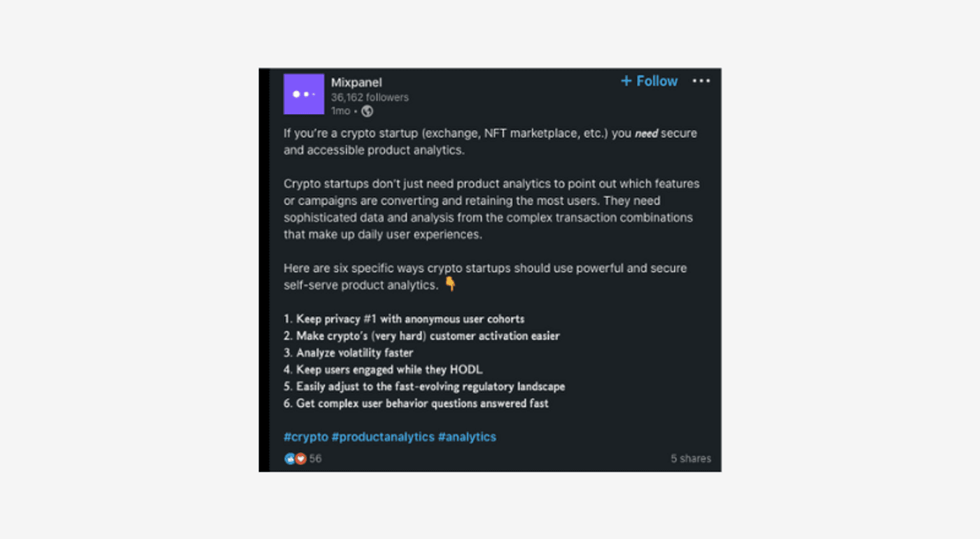980x539 pixels.
Task: Click paragraph starting Crypto startups don't just
Action: pos(491,209)
